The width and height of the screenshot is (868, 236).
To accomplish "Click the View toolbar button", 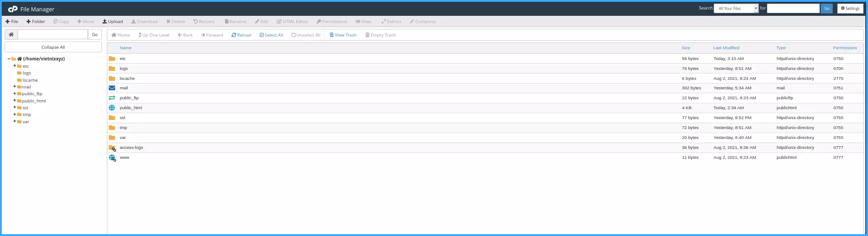I will 363,22.
